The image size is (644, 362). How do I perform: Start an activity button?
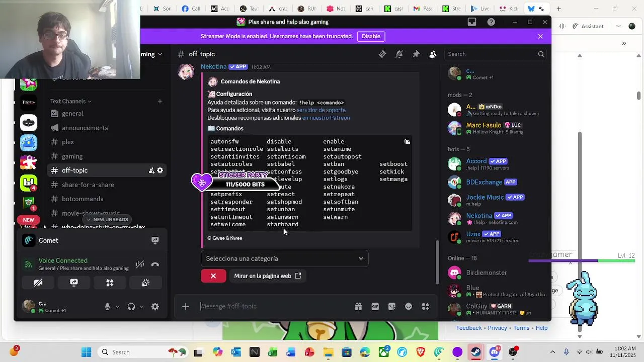(110, 283)
